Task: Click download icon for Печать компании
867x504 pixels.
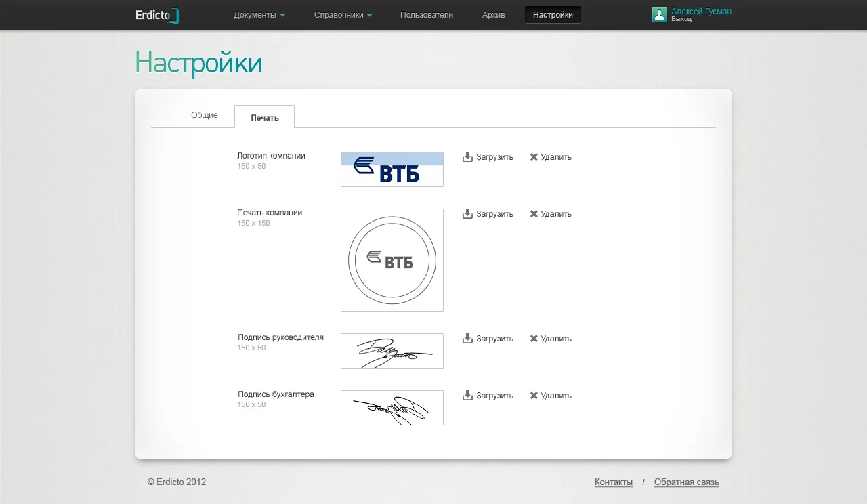Action: point(467,214)
